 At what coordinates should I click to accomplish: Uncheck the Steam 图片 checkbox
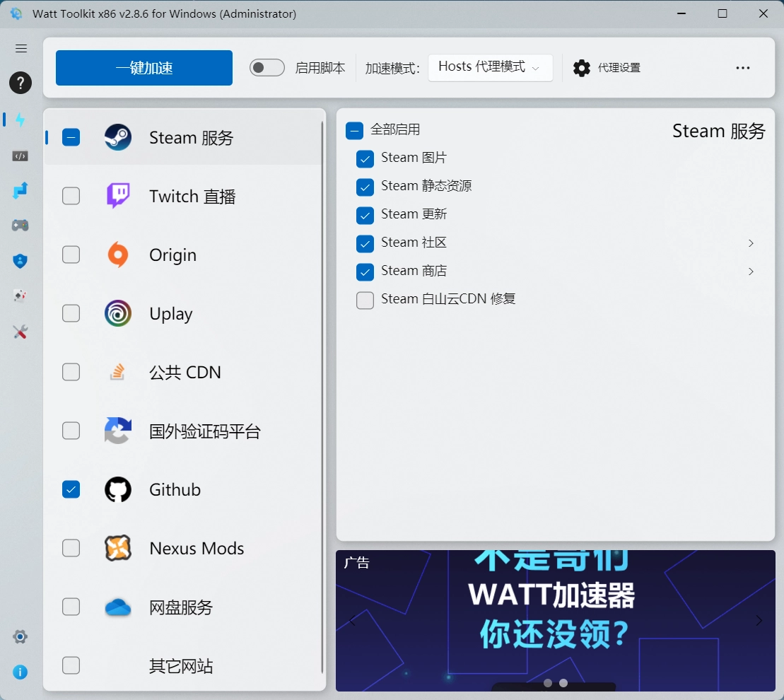pos(365,159)
